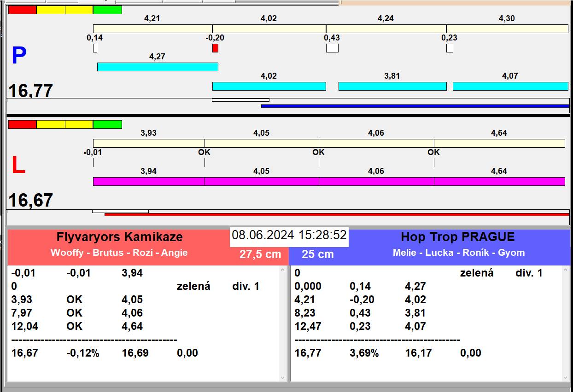Click the white marker box under 0,43
The width and height of the screenshot is (573, 392).
tap(332, 48)
